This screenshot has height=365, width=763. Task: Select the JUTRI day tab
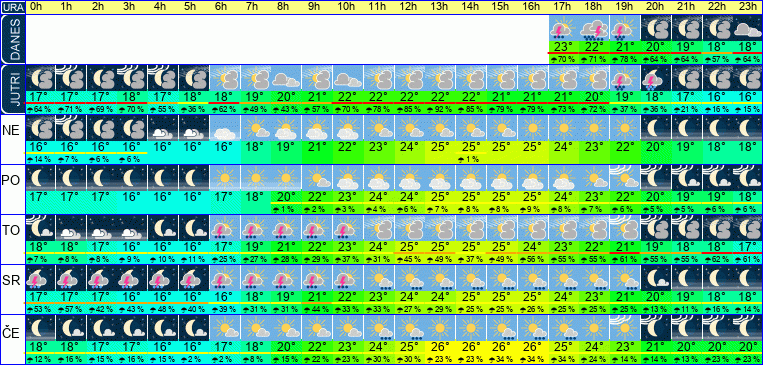pyautogui.click(x=12, y=89)
